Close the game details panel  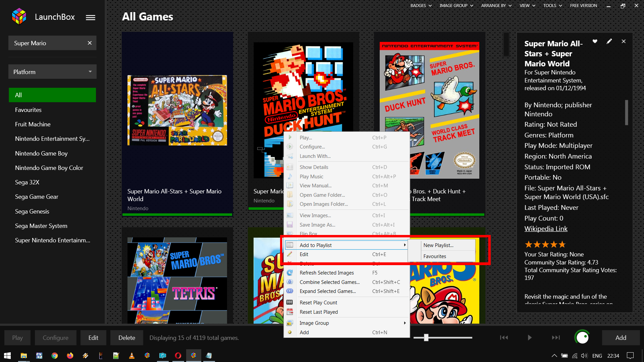[624, 41]
